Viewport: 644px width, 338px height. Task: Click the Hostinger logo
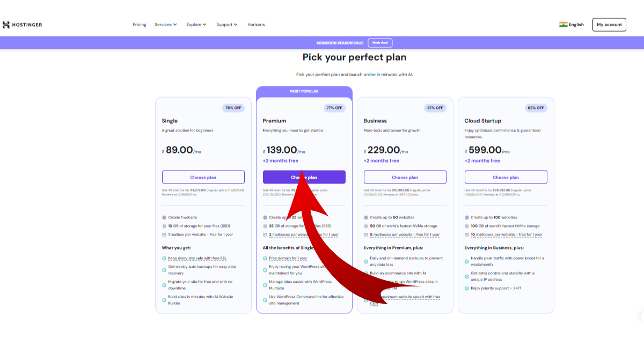[22, 25]
